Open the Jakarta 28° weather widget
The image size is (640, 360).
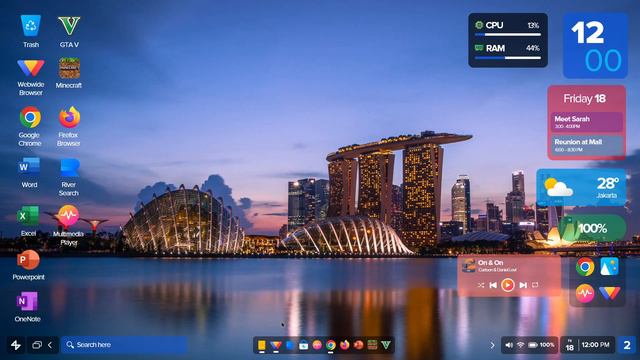tap(581, 187)
